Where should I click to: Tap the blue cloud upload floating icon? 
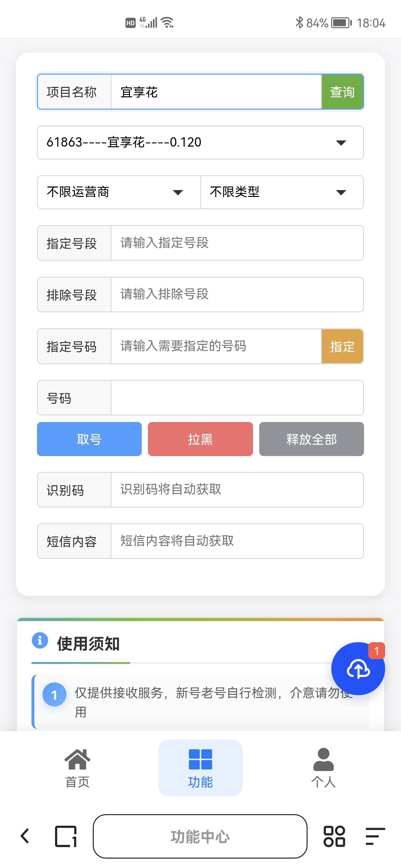[x=358, y=669]
